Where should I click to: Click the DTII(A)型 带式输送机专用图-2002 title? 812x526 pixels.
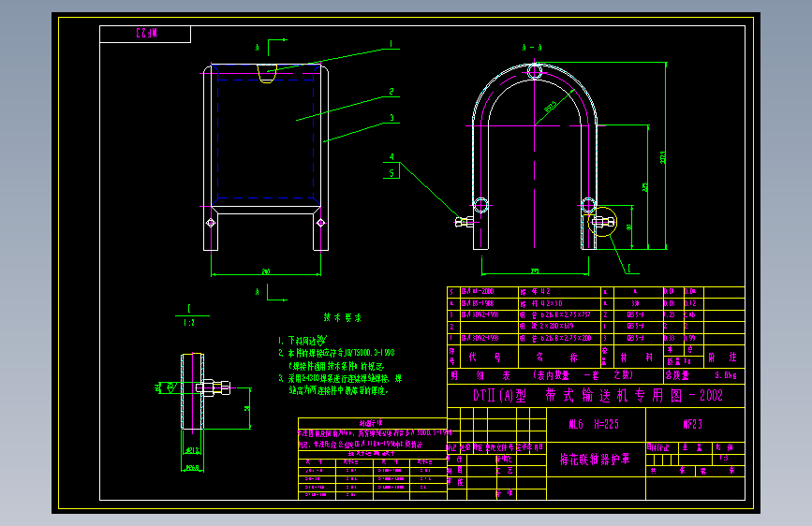point(598,396)
